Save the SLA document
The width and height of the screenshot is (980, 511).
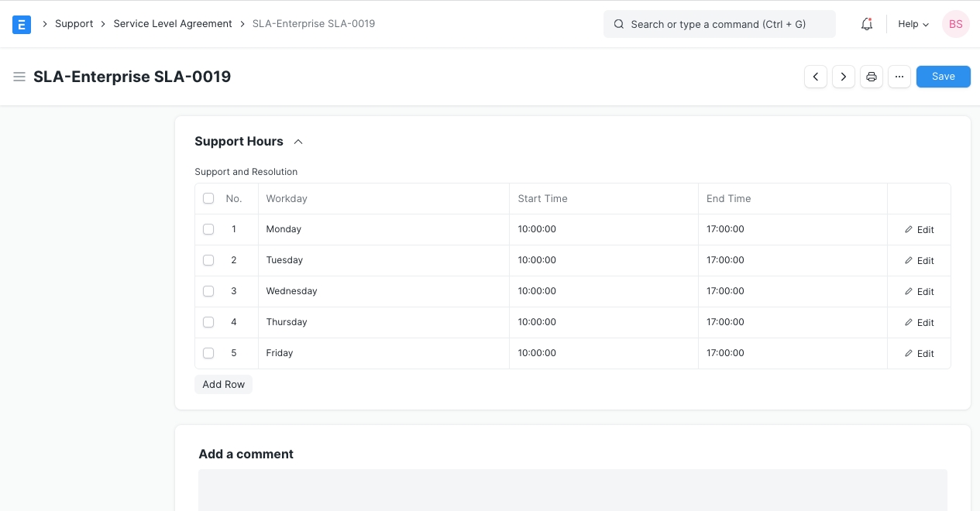(x=943, y=77)
